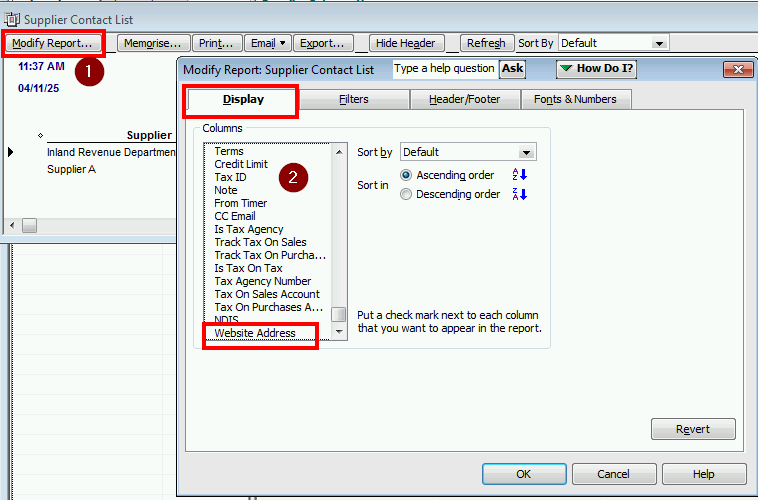Click the Modify Report button
Viewport: 758px width, 500px height.
pos(52,43)
